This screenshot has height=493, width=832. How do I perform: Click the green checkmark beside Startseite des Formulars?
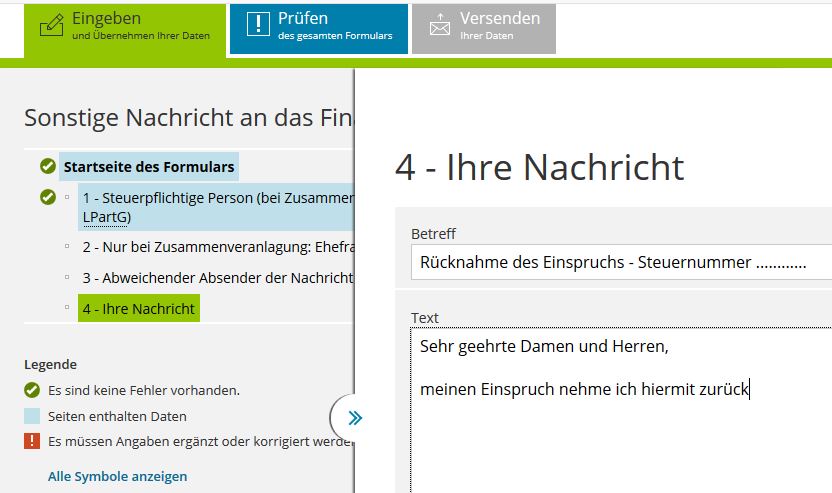[x=47, y=166]
